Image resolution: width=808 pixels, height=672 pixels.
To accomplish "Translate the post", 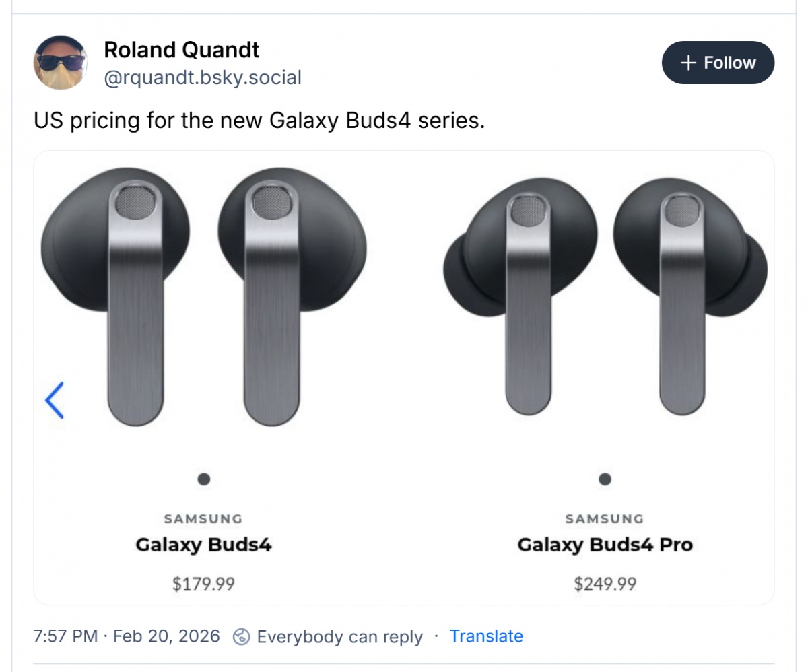I will pos(486,636).
